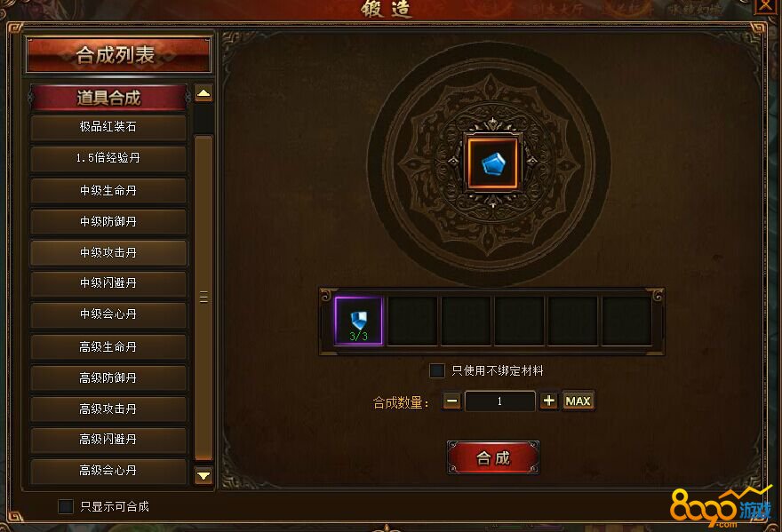Screen dimensions: 782x532
Task: Enable 只使用不绑定材料 checkbox
Action: (437, 370)
